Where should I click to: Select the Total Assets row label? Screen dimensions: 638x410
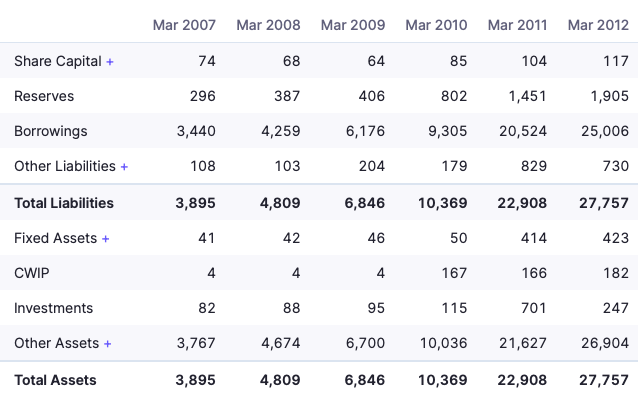55,380
